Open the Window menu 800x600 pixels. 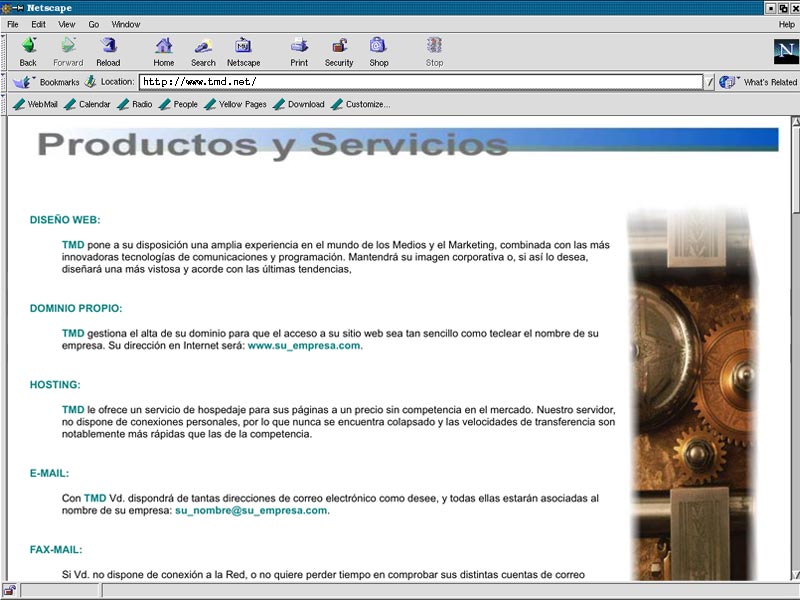tap(126, 24)
